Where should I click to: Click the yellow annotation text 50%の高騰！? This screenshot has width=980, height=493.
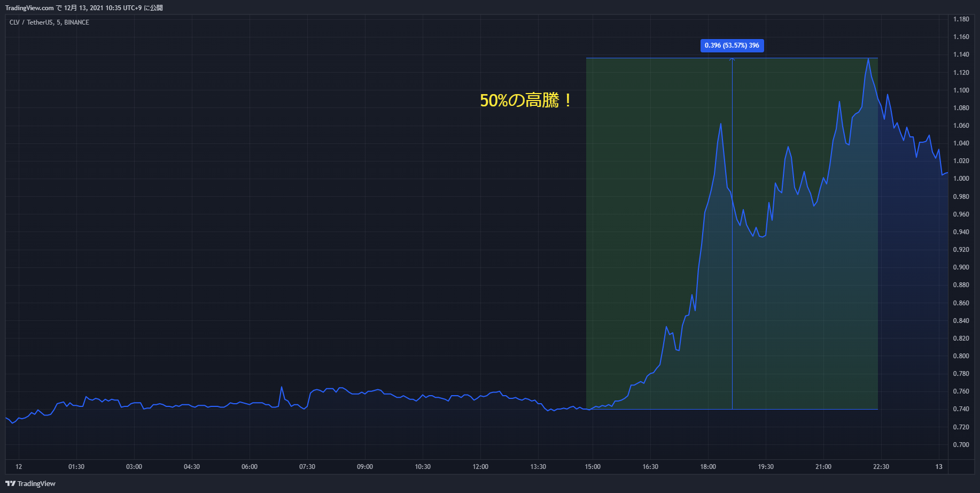click(x=526, y=101)
